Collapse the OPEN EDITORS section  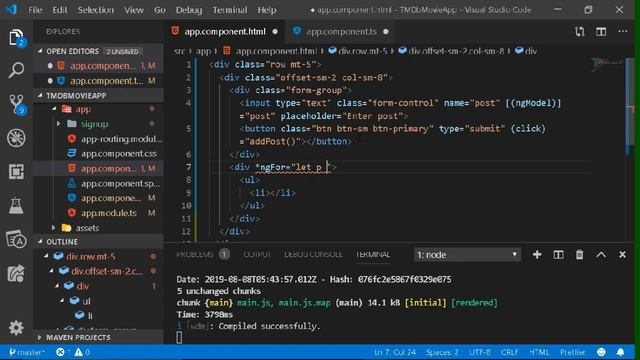coord(40,51)
